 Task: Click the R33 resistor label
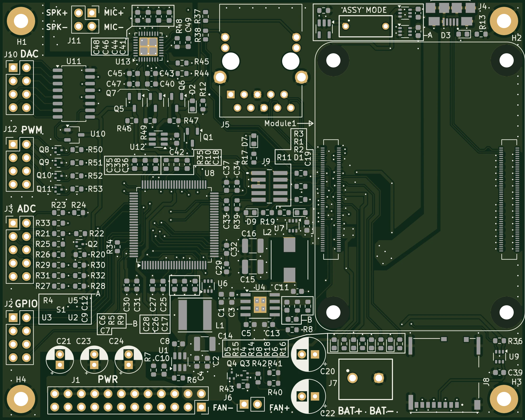coord(43,223)
